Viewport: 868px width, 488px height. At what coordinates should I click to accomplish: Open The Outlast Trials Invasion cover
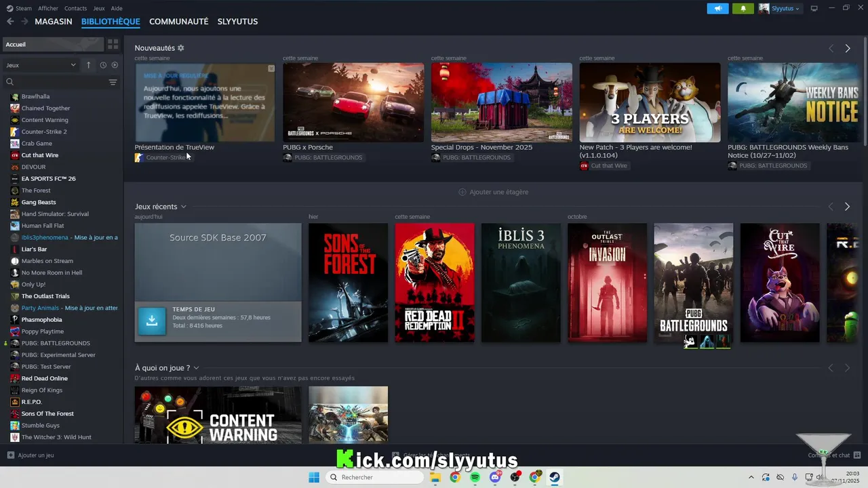[607, 283]
